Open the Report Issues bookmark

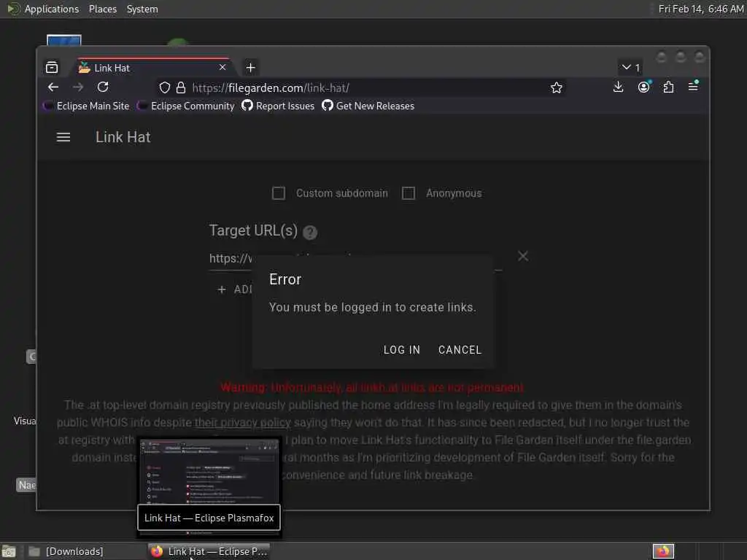point(278,106)
